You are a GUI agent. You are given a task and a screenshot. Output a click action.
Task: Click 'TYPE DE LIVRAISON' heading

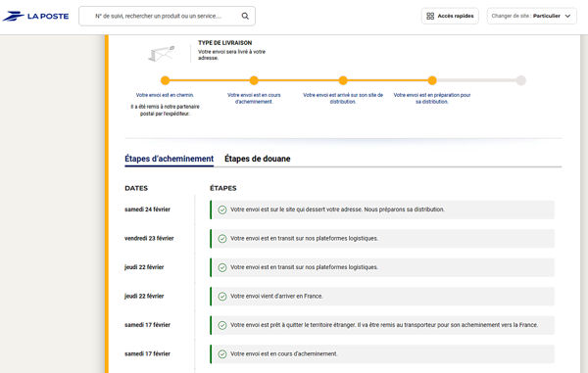[x=225, y=43]
